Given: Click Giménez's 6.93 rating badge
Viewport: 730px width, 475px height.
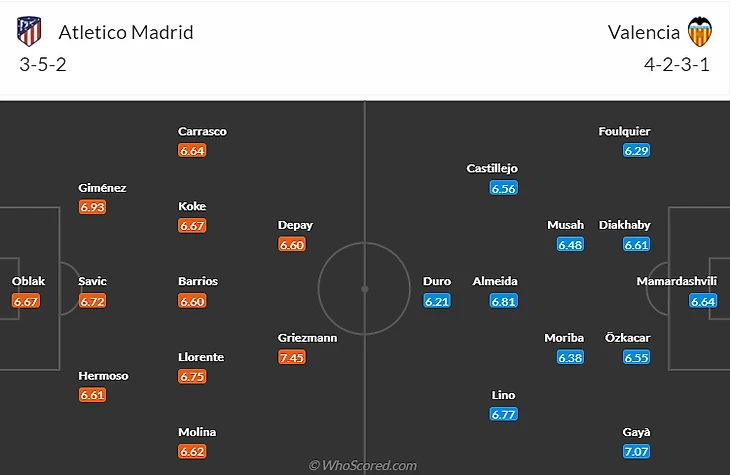Looking at the screenshot, I should pyautogui.click(x=92, y=207).
